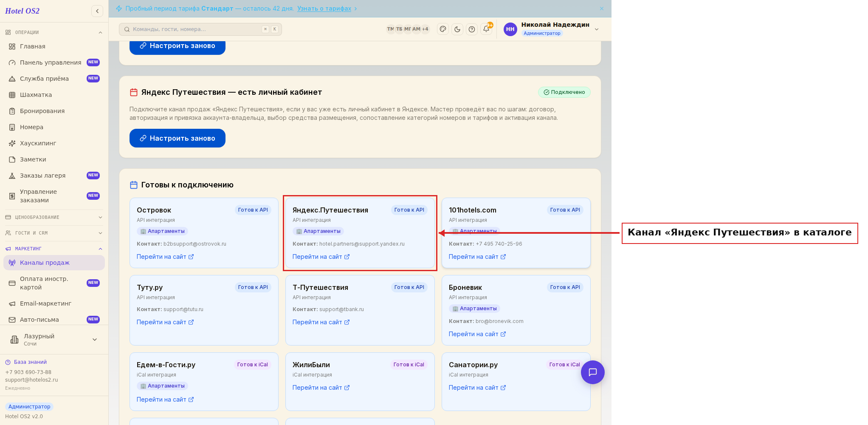Click the TM user avatar in header
868x425 pixels.
click(x=390, y=29)
